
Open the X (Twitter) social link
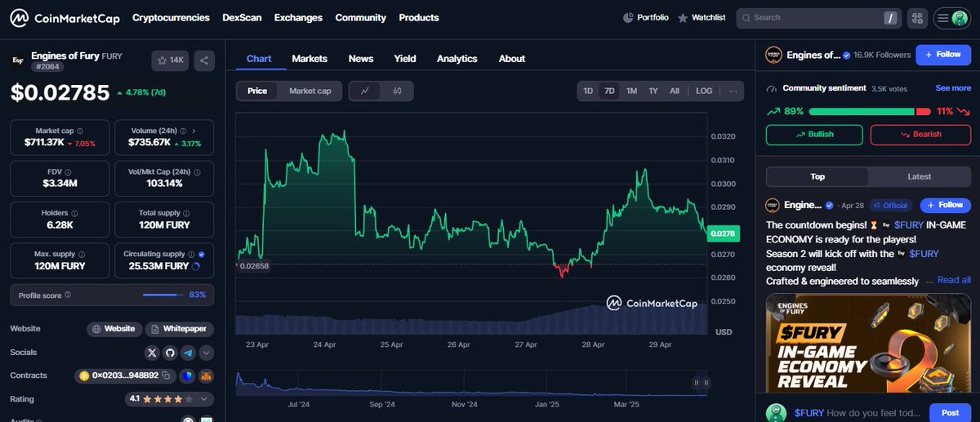[152, 353]
